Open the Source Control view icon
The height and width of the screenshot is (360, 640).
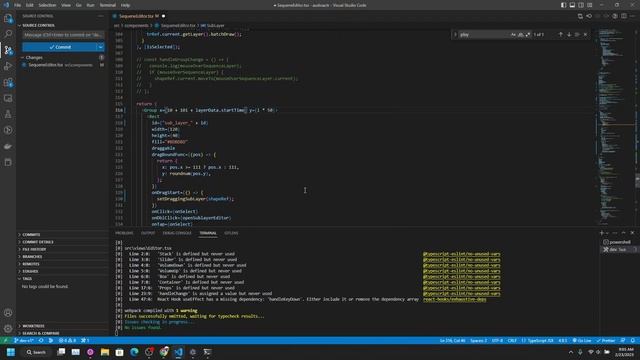[x=8, y=50]
